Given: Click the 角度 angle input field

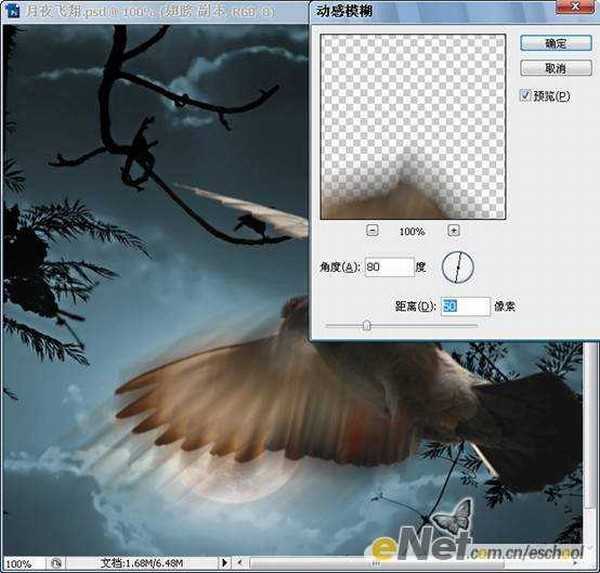Looking at the screenshot, I should (x=388, y=267).
